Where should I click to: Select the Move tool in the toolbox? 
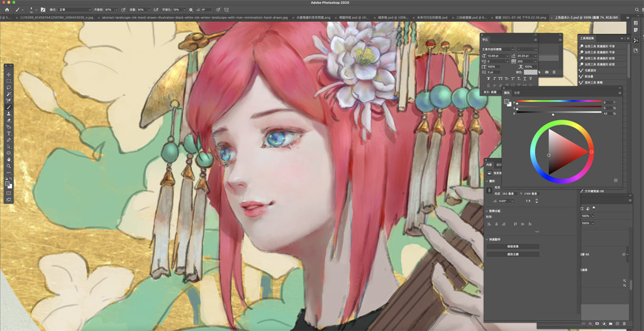(8, 74)
